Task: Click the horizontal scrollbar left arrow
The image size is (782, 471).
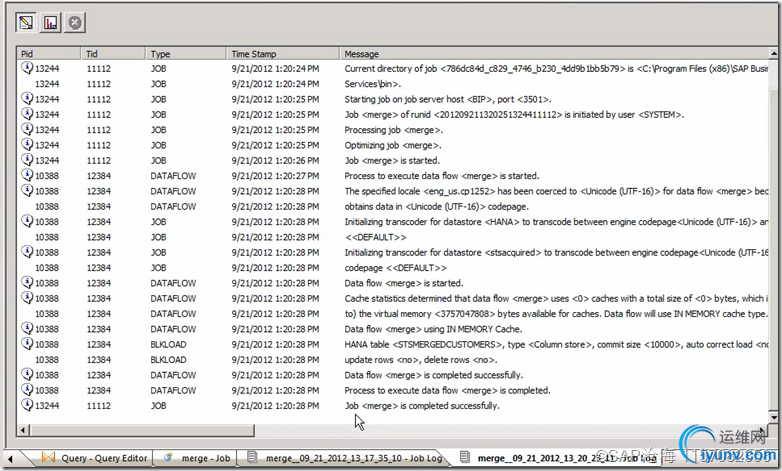Action: click(23, 430)
